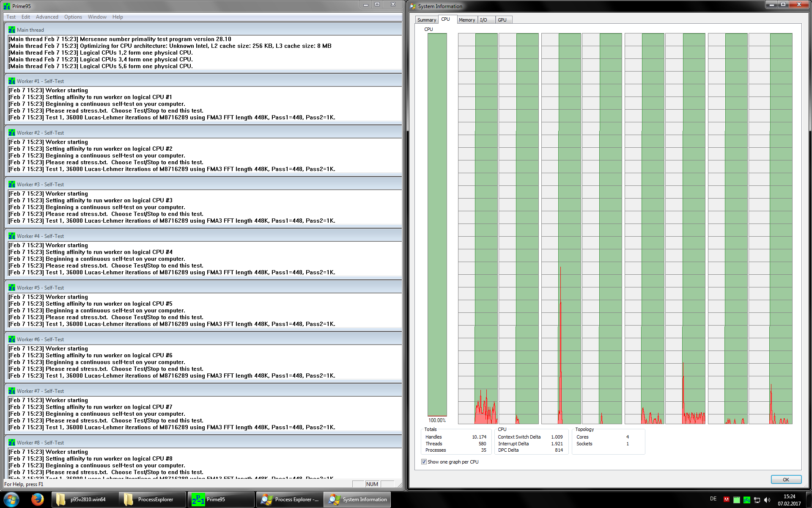Open the Help menu in Prime95
The height and width of the screenshot is (508, 812).
point(118,17)
